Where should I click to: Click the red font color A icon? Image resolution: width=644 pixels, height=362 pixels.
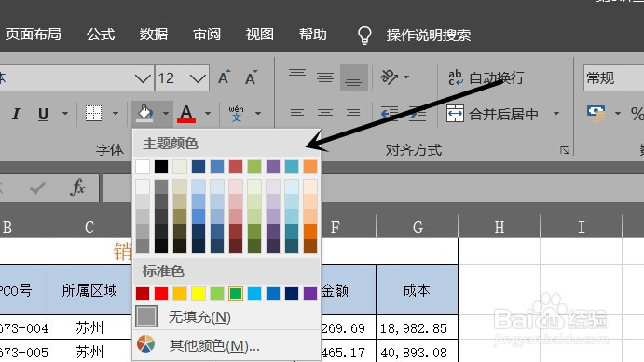click(186, 114)
